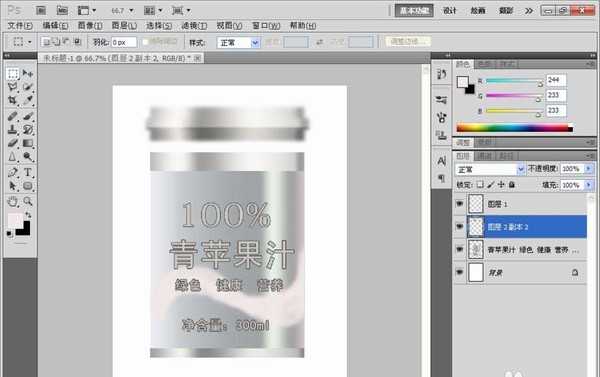Open the View Extras dropdown in application bar
Screen dimensions: 600x377
pos(86,10)
